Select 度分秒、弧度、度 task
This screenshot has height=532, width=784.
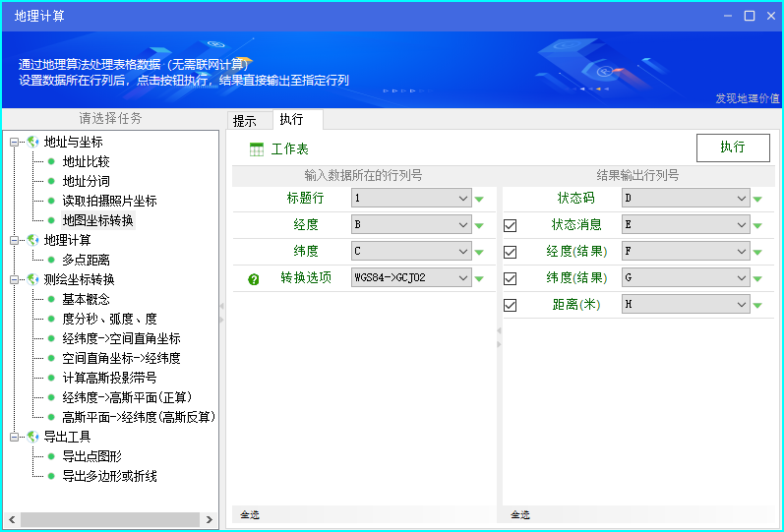click(109, 319)
